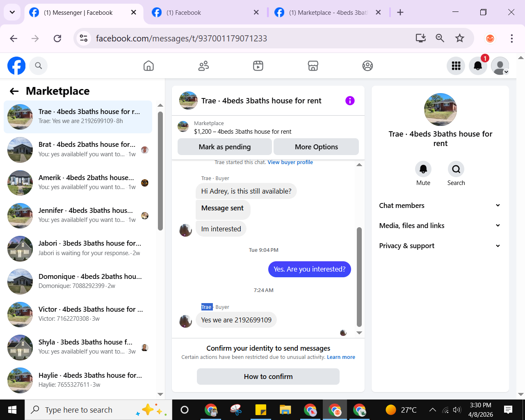Open Jennifer 4beds 3baths conversation
Image resolution: width=525 pixels, height=420 pixels.
pyautogui.click(x=78, y=215)
